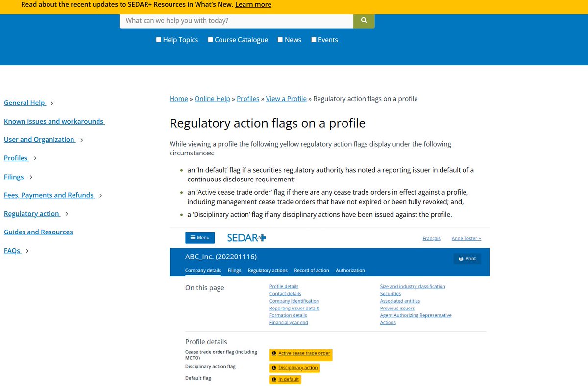This screenshot has width=588, height=386.
Task: Select the Authorization tab
Action: 350,270
